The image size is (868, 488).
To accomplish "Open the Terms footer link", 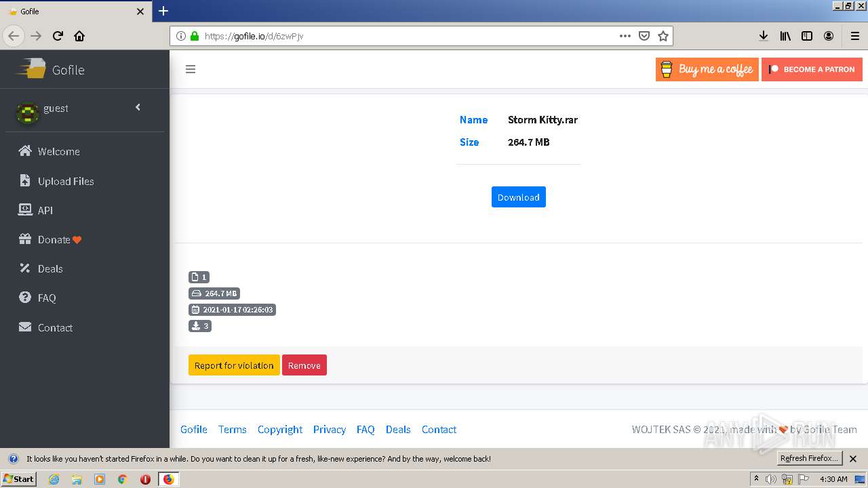I will point(233,430).
